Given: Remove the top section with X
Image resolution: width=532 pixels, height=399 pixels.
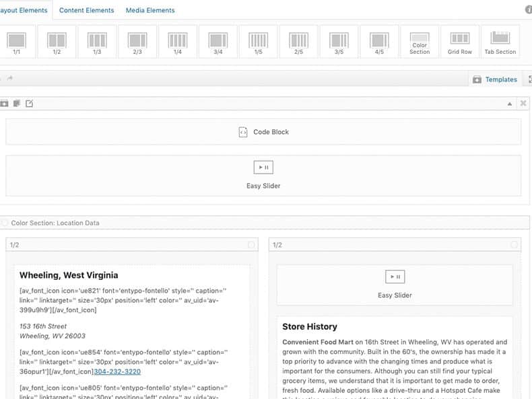Looking at the screenshot, I should click(523, 104).
